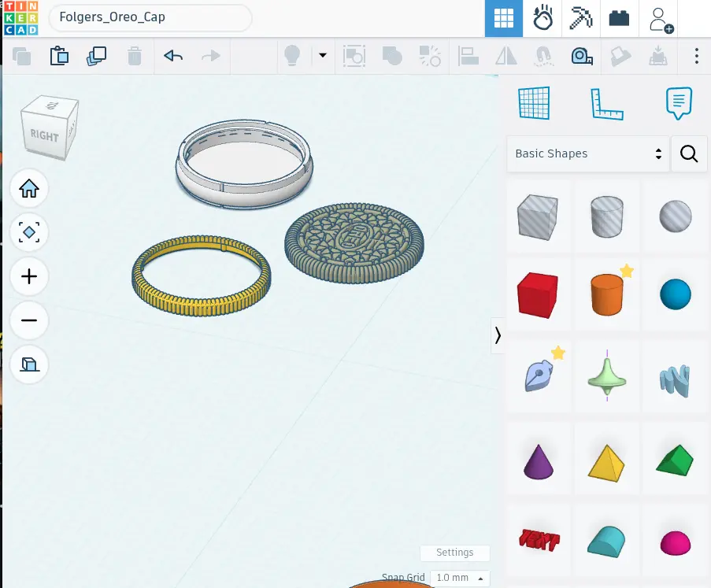The height and width of the screenshot is (588, 711).
Task: Select the Oreo cookie disc object
Action: click(354, 243)
